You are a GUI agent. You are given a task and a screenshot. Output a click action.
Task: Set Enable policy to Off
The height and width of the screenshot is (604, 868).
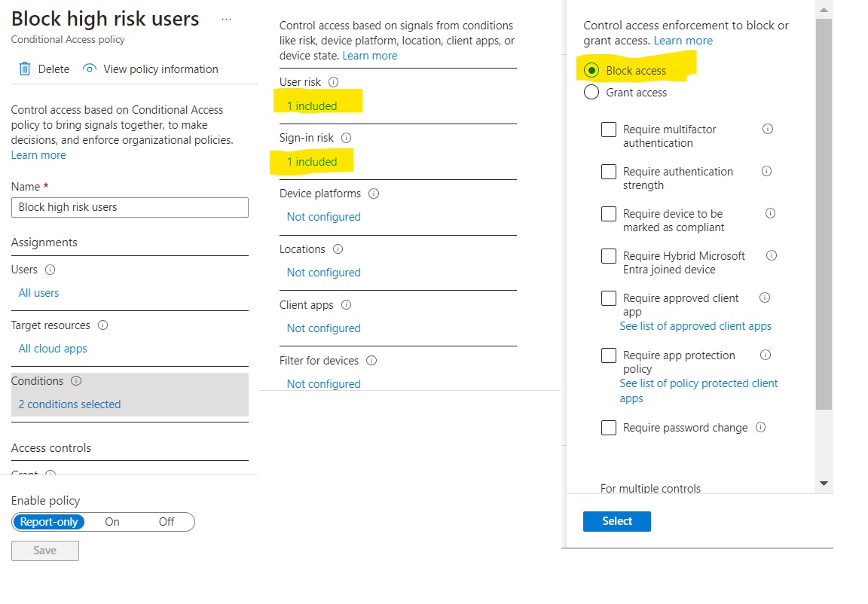(167, 521)
